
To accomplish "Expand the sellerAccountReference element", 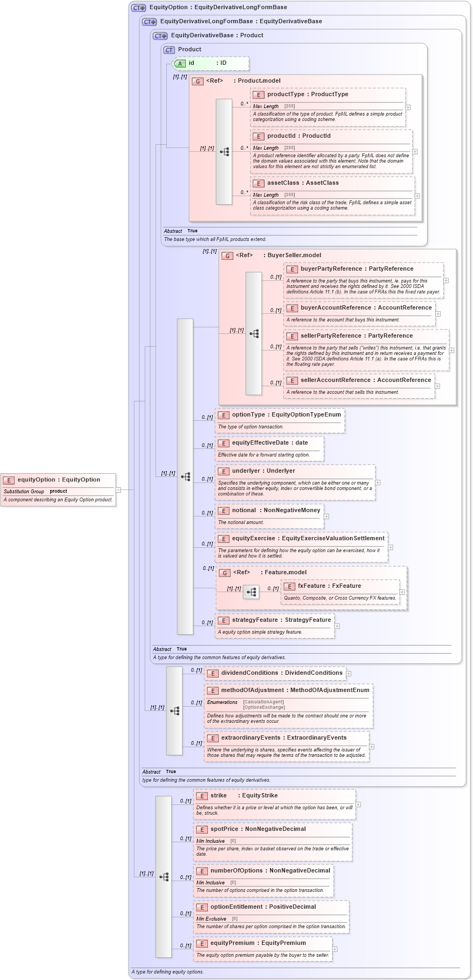I will [437, 386].
